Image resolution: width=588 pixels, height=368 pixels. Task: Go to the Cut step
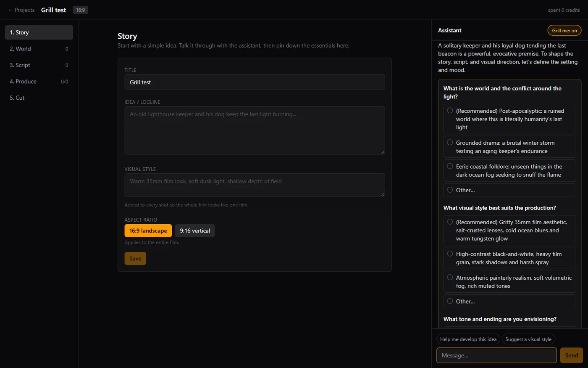coord(39,98)
